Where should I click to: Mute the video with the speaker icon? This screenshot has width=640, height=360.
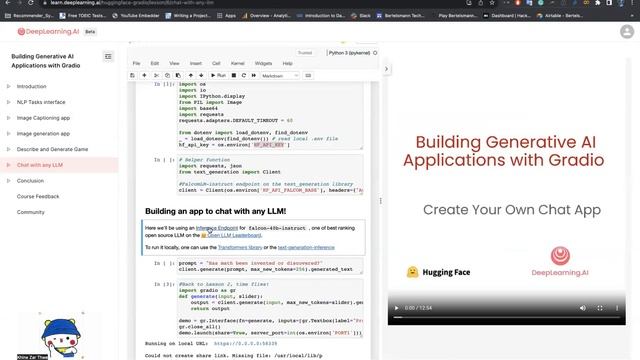pos(582,308)
